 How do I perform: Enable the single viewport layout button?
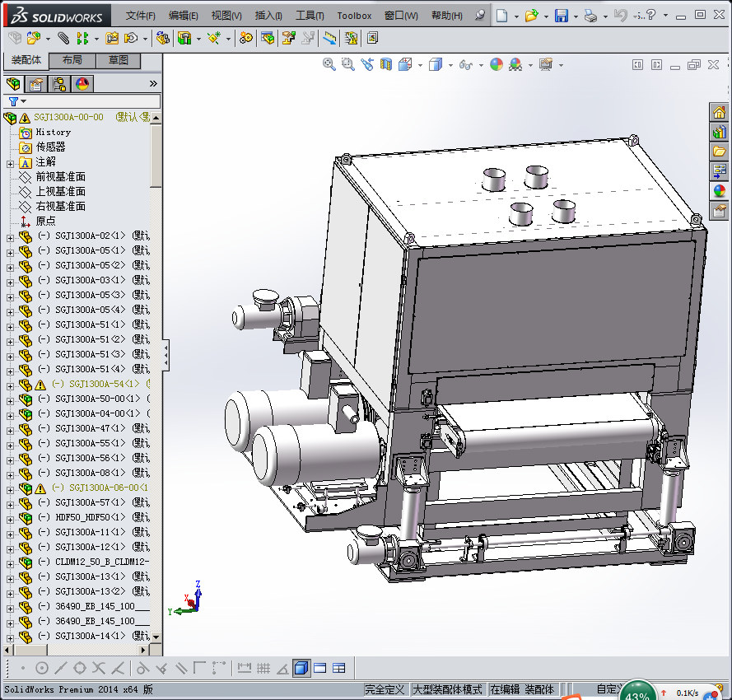[x=320, y=667]
